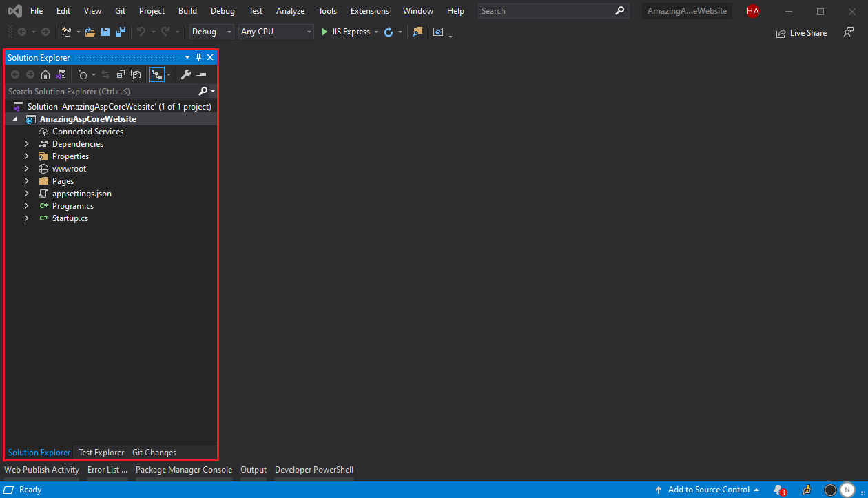
Task: Click the N circle icon in status bar
Action: pos(847,490)
